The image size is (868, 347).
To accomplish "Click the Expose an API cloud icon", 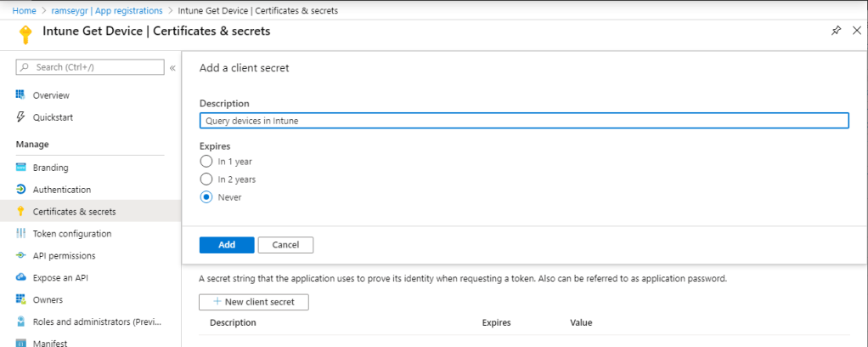I will pos(21,278).
